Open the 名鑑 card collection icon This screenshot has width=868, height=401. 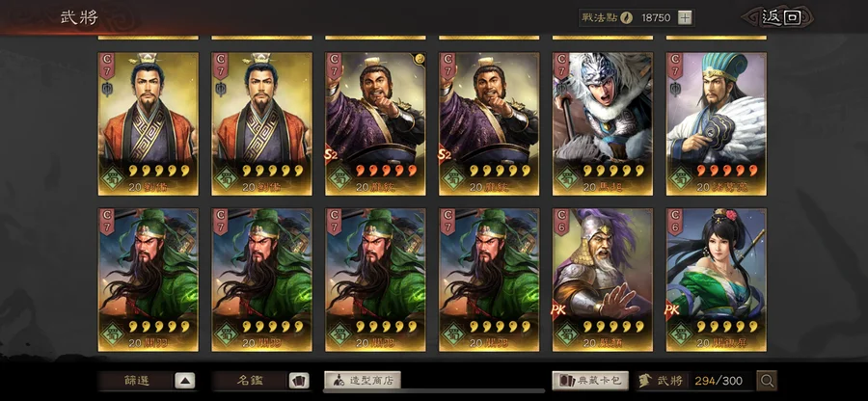pos(298,381)
